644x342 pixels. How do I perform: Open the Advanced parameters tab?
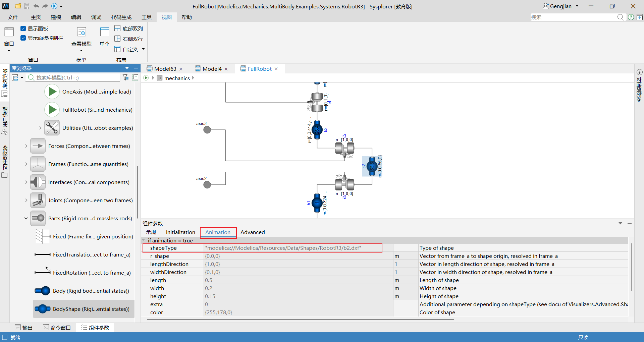click(x=253, y=232)
